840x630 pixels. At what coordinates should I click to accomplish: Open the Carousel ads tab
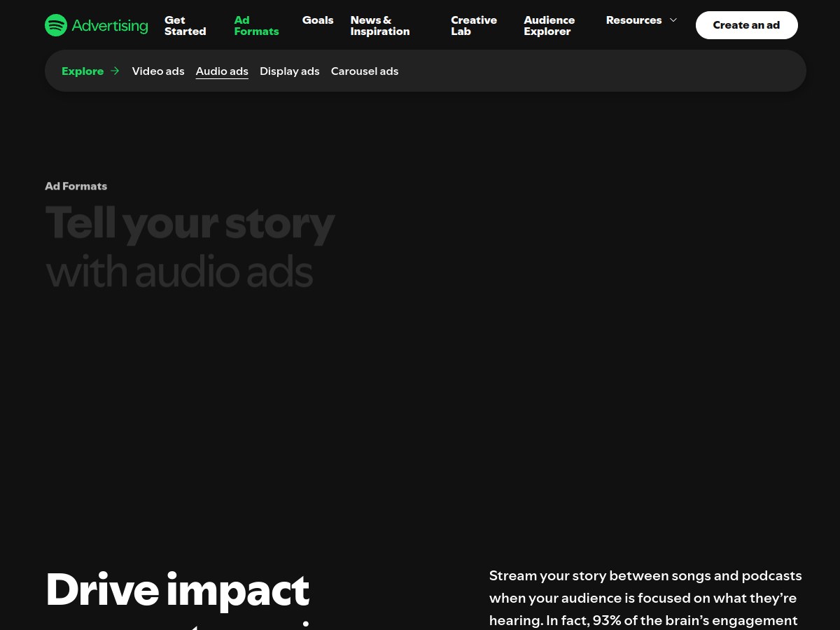click(x=365, y=71)
